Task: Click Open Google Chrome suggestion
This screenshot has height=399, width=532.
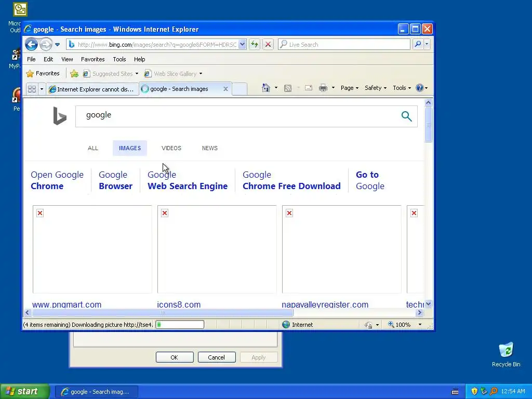Action: click(57, 180)
